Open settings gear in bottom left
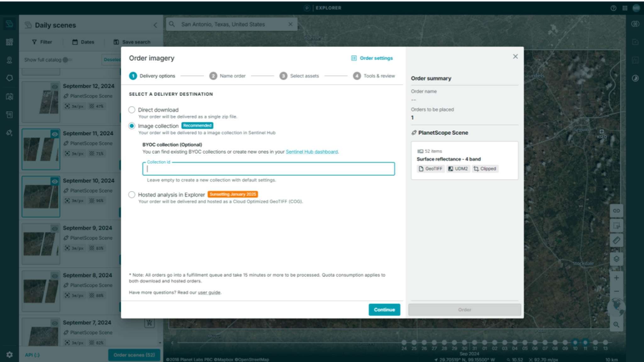The image size is (644, 362). 9,354
